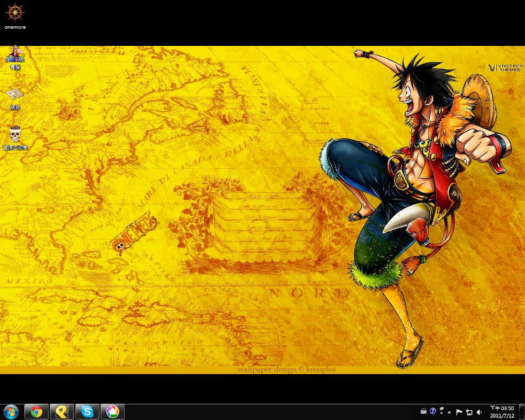Image resolution: width=525 pixels, height=420 pixels.
Task: Open the language bar options arrow
Action: click(x=441, y=414)
